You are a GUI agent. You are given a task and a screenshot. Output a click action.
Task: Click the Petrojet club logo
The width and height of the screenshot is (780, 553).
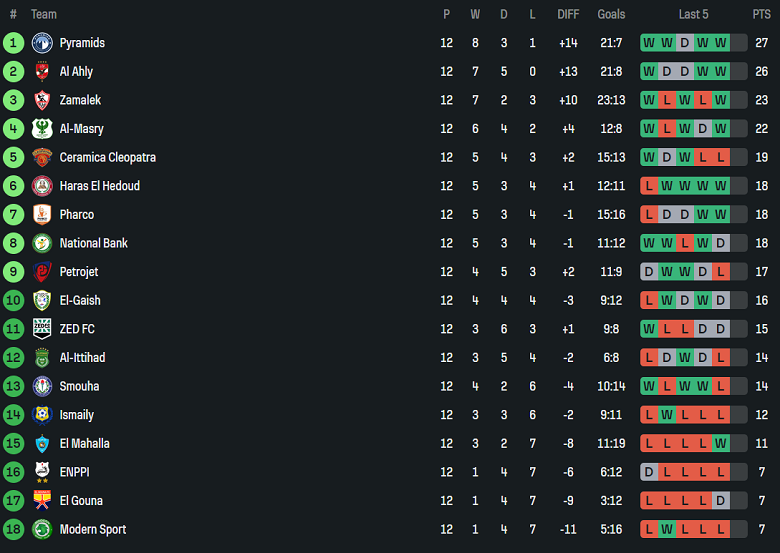click(42, 272)
